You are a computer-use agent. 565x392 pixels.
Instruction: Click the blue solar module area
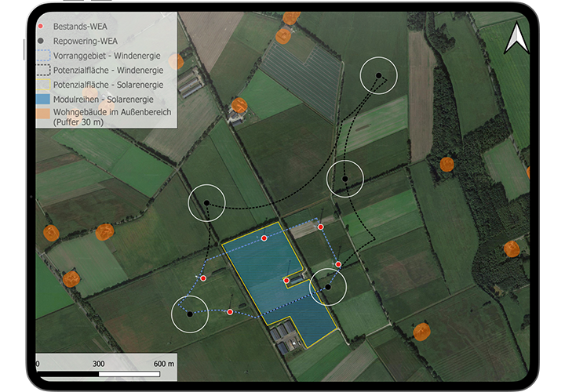coord(259,274)
